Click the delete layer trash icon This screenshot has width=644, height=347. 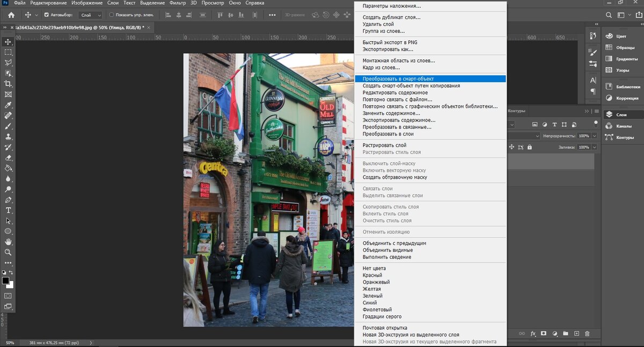pos(587,334)
